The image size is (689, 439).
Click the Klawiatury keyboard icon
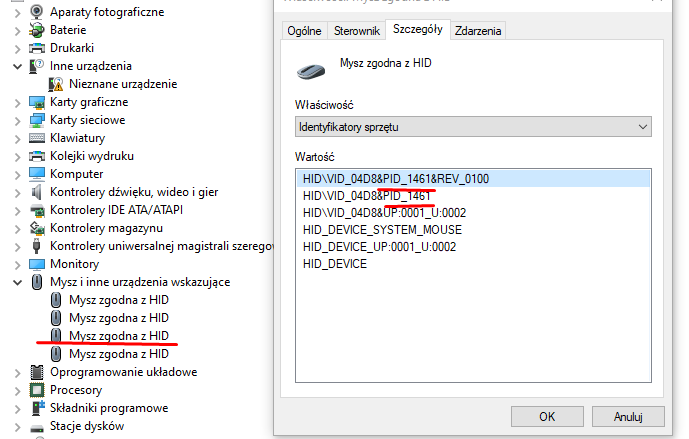(x=38, y=138)
